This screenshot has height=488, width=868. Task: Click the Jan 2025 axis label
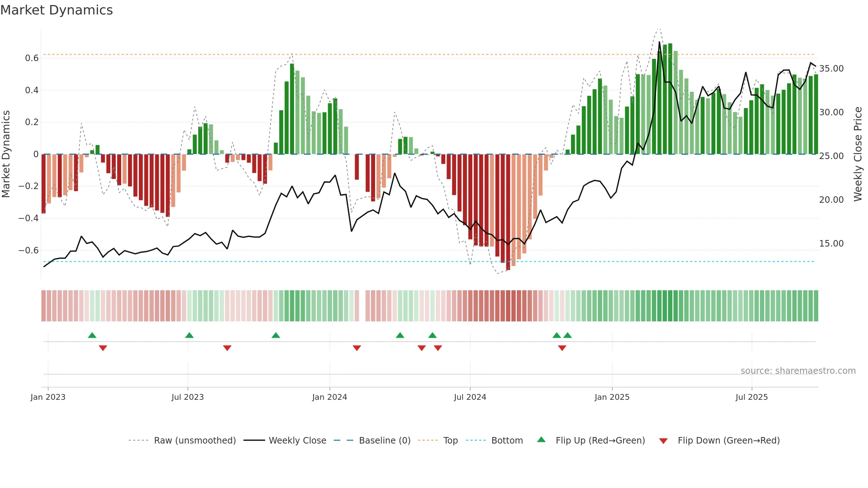[x=612, y=397]
